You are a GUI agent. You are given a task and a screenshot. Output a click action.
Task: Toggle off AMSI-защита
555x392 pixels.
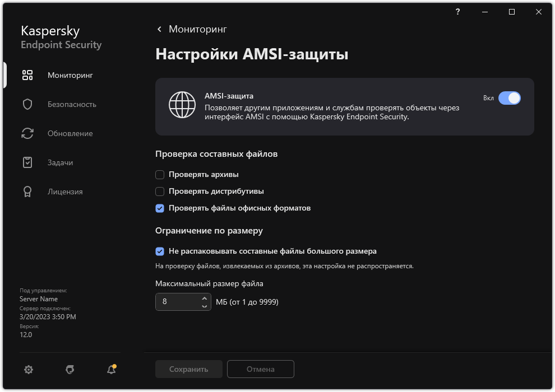pos(510,97)
